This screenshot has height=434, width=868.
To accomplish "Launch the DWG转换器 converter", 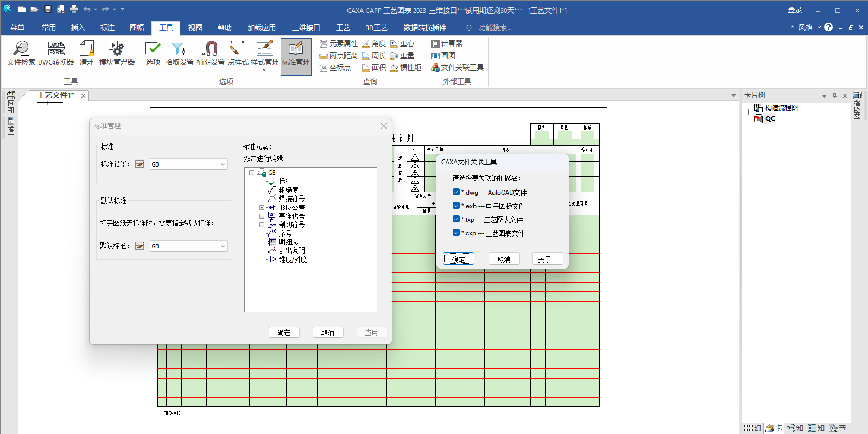I will click(x=56, y=53).
